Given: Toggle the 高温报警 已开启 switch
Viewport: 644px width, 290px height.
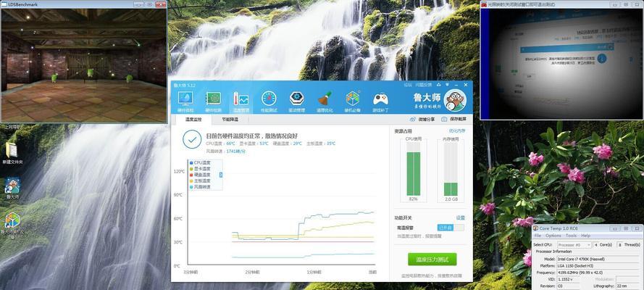Looking at the screenshot, I should 451,228.
